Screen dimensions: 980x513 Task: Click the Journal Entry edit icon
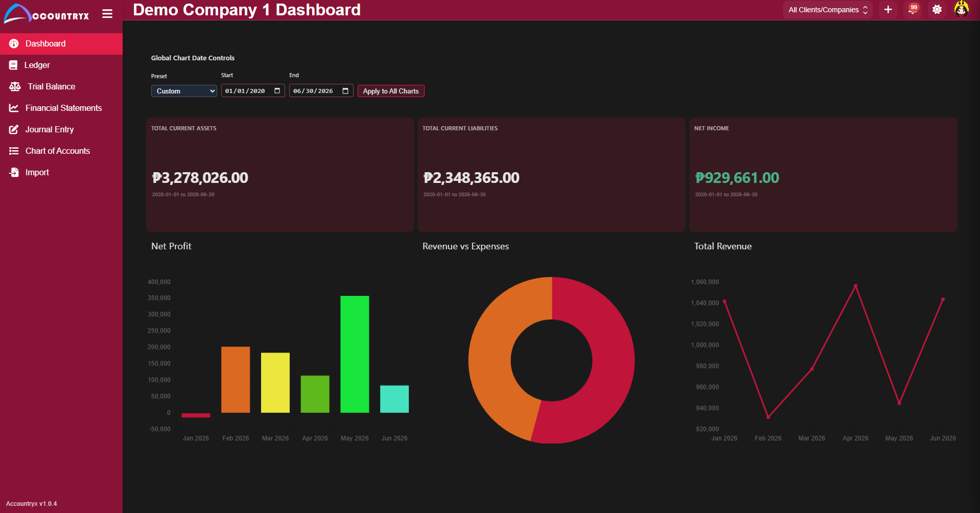[x=14, y=129]
